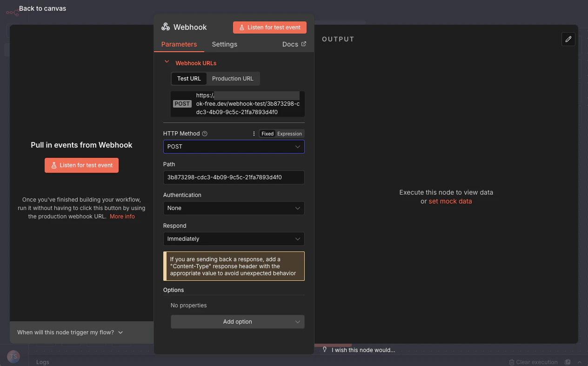Viewport: 588px width, 366px height.
Task: Switch to the Settings tab
Action: [225, 44]
